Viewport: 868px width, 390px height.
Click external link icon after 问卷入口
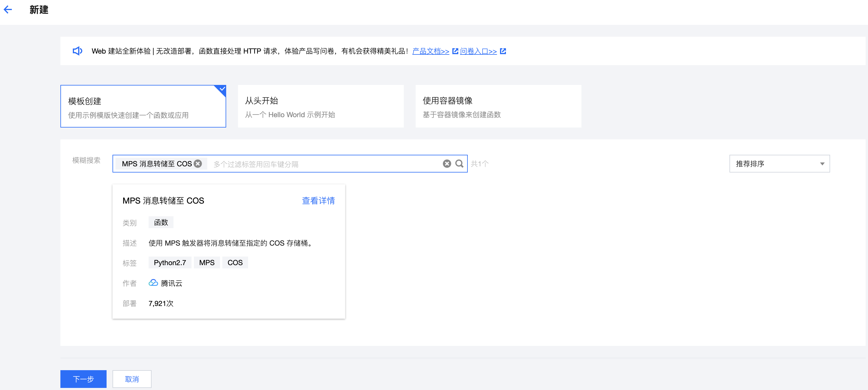point(503,51)
